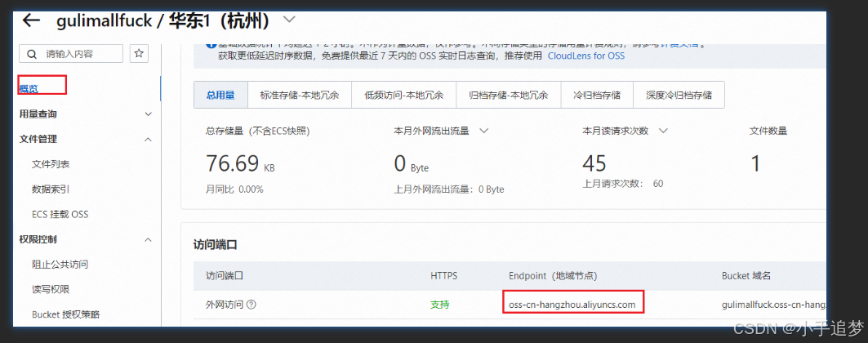Click the gulimallfuck.oss-cn-hang bucket domain text
This screenshot has height=343, width=868.
coord(774,305)
